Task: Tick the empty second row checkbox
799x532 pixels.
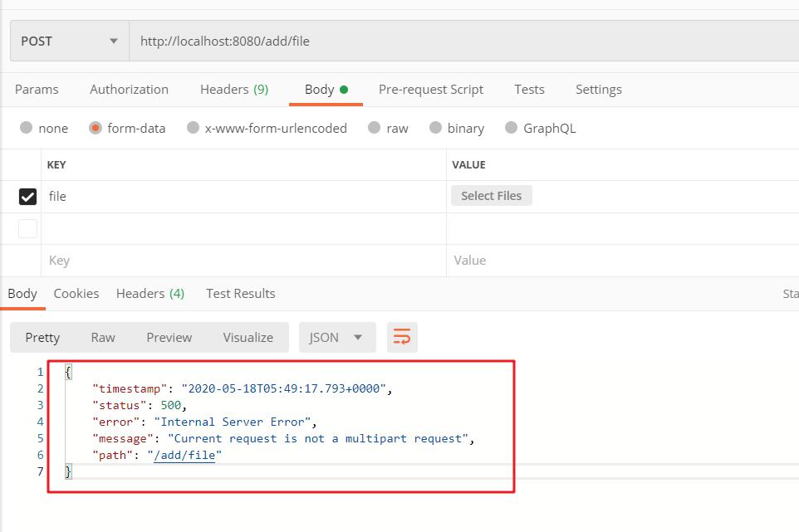Action: click(27, 228)
